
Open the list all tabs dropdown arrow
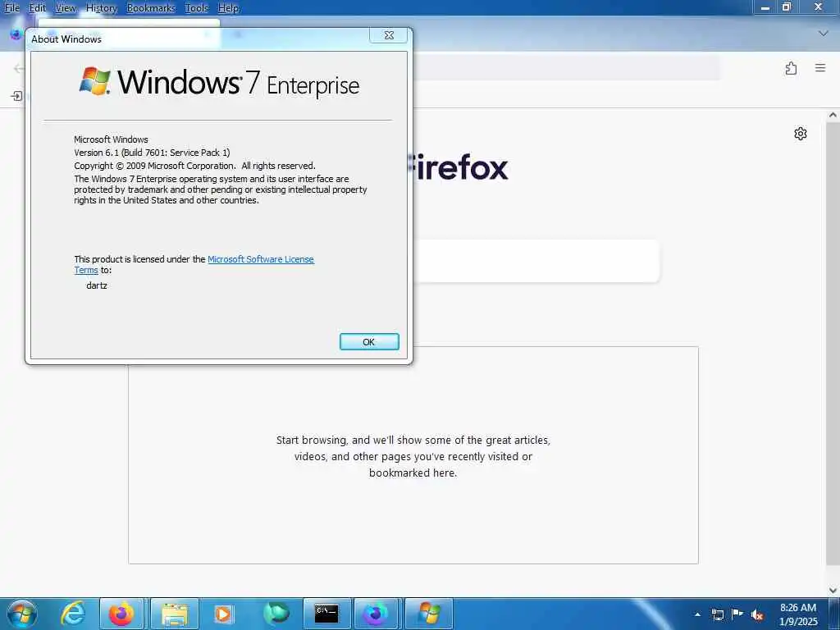(824, 33)
